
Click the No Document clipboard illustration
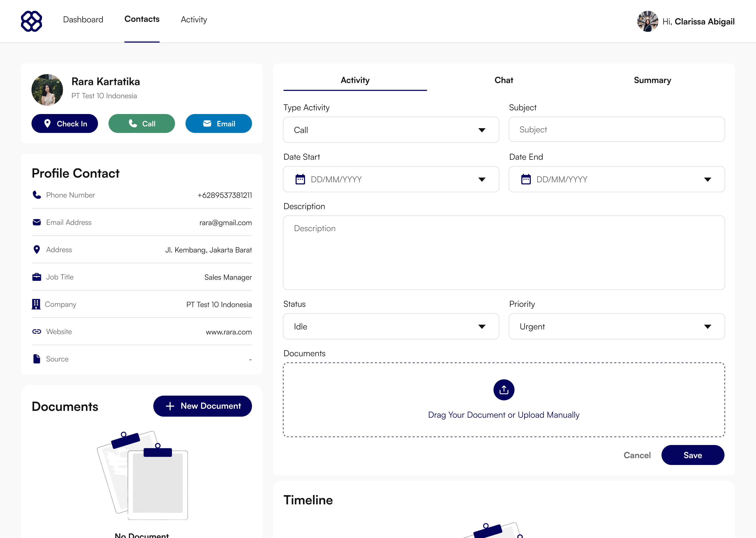(142, 475)
